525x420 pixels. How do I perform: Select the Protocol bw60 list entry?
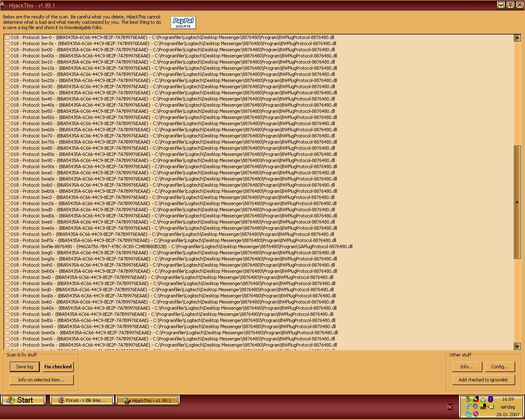(x=172, y=123)
